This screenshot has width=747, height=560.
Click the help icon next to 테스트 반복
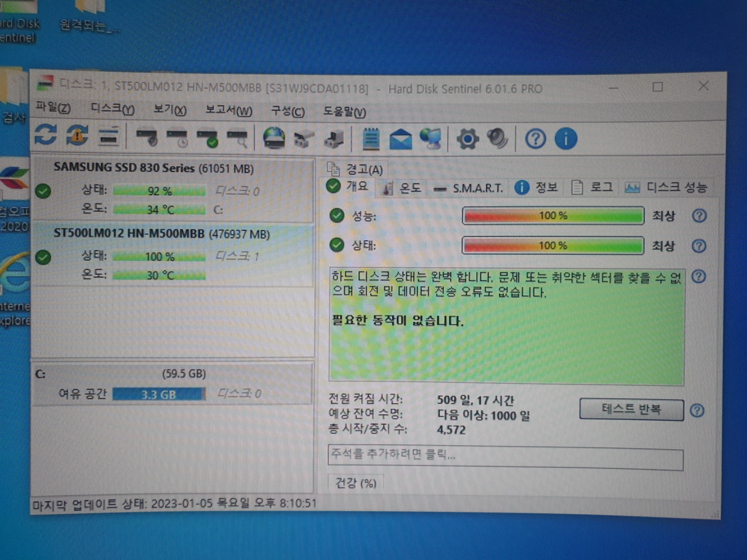697,411
